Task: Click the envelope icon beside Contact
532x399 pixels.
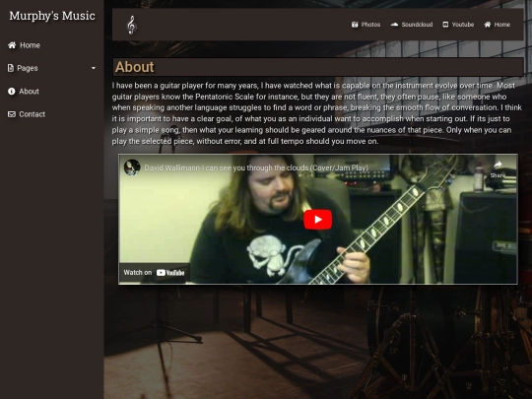Action: tap(12, 114)
